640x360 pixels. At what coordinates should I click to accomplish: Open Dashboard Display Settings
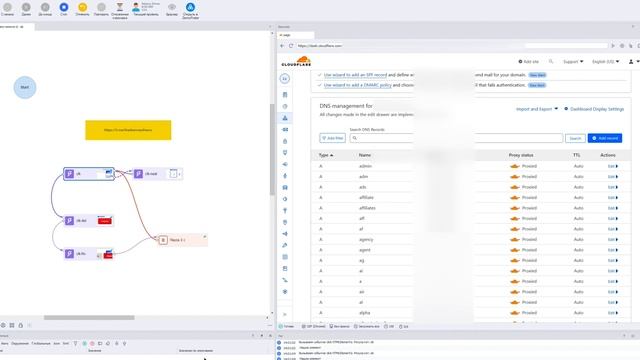(x=594, y=109)
